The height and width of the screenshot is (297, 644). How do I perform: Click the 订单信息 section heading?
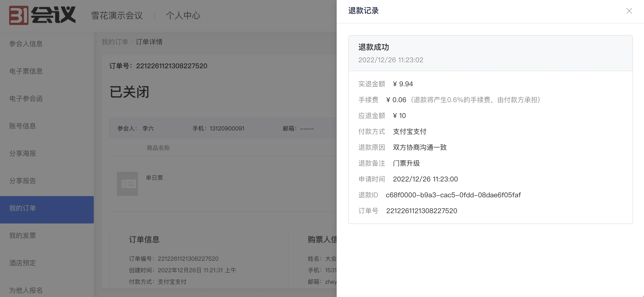(x=144, y=240)
